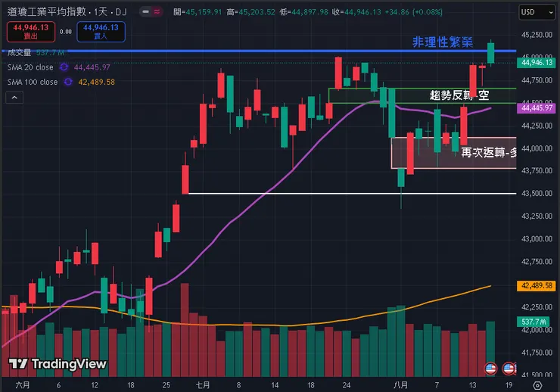The height and width of the screenshot is (392, 560).
Task: Collapse the indicator legend with the chevron
Action: [x=14, y=98]
